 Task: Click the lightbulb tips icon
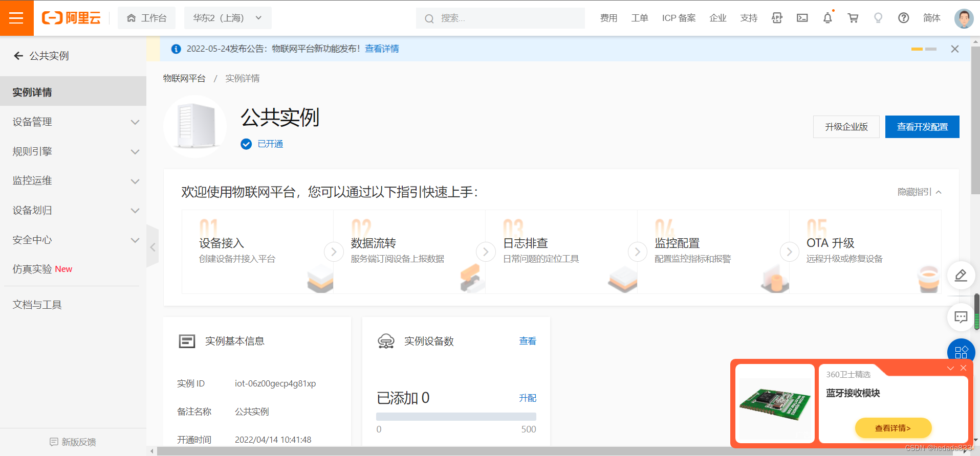click(x=878, y=18)
